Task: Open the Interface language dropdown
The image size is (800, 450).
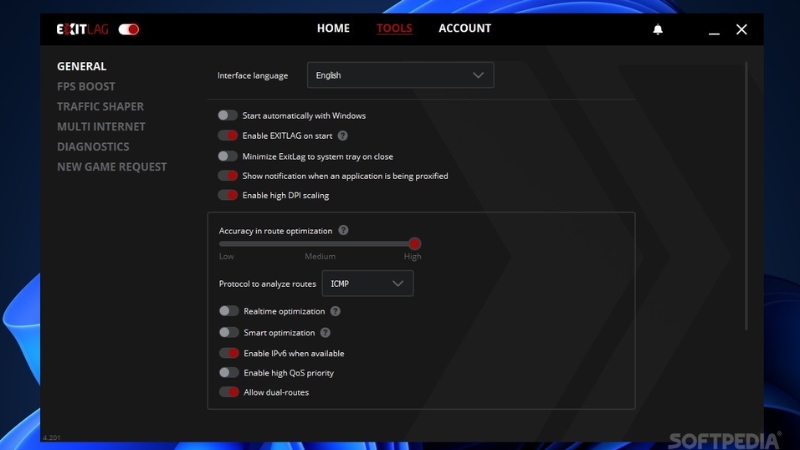Action: (x=401, y=75)
